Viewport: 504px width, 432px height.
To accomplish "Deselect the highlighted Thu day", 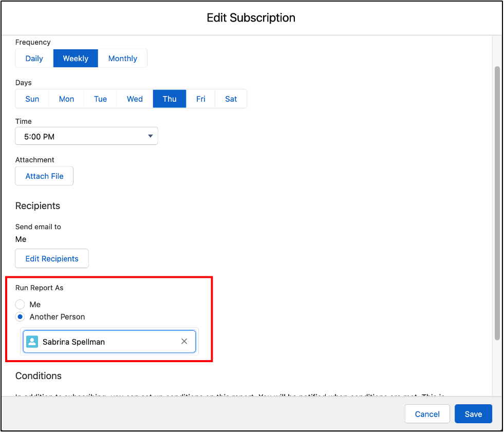I will click(170, 99).
